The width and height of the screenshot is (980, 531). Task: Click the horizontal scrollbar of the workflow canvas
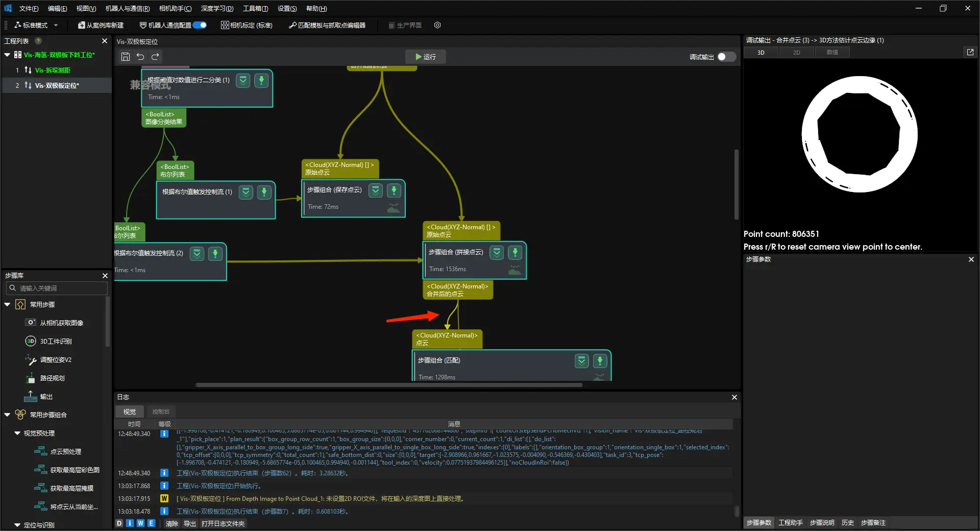coord(388,385)
